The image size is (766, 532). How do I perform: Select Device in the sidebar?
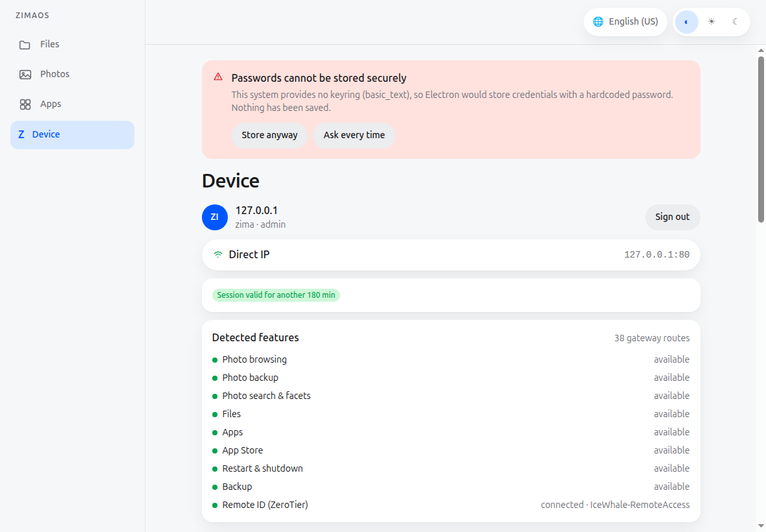pyautogui.click(x=72, y=135)
